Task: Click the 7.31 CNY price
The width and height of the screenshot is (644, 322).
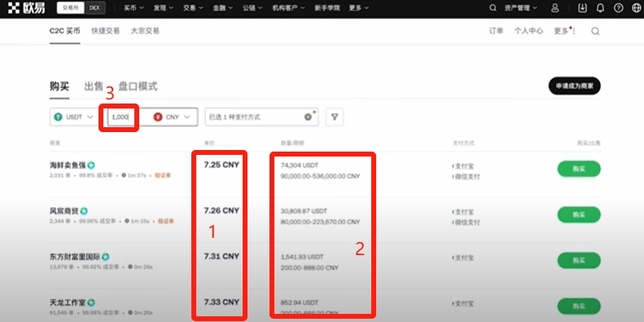Action: click(221, 256)
